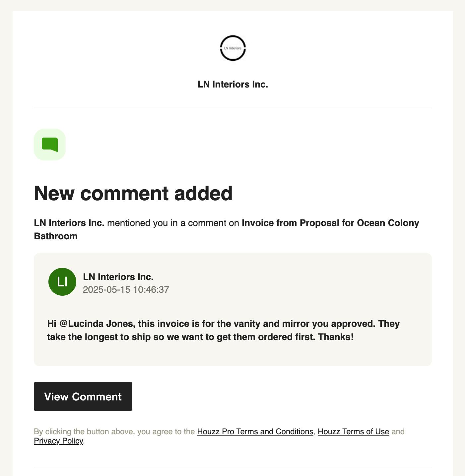
Task: Open Houzz Pro Terms and Conditions link
Action: click(255, 432)
